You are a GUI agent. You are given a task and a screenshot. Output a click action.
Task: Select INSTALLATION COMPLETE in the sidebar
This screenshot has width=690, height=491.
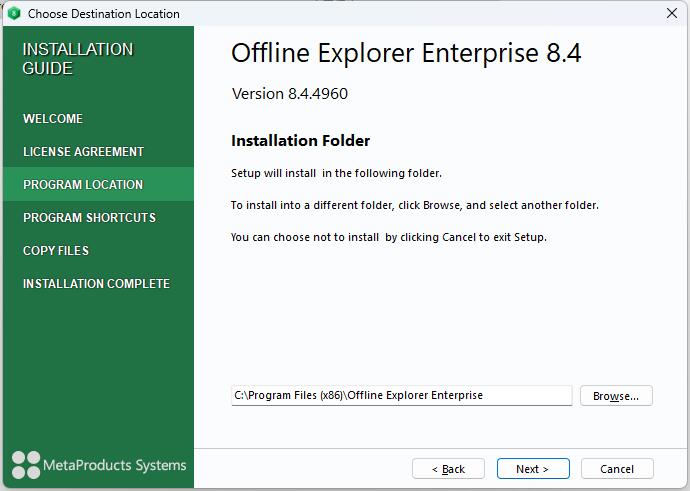(96, 284)
